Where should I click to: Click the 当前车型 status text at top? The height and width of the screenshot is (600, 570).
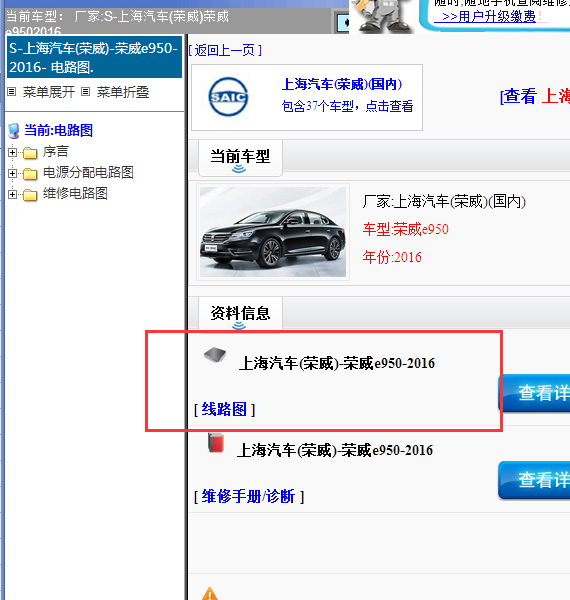(x=117, y=21)
